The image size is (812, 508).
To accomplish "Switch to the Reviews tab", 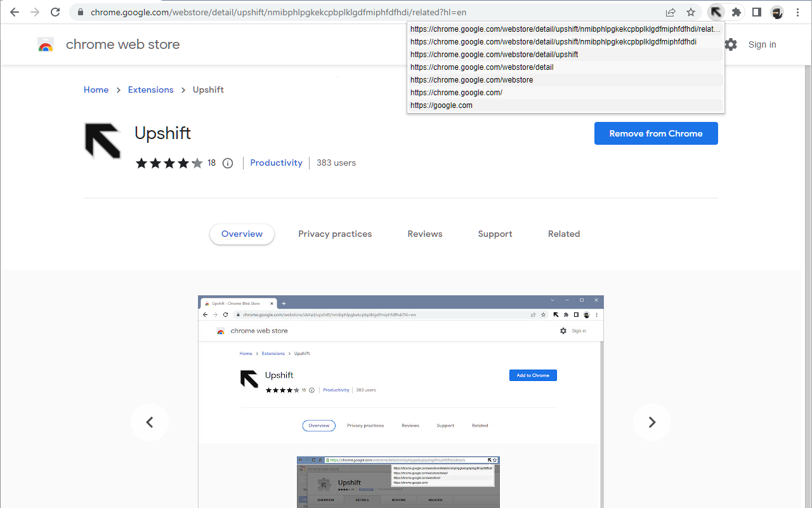I will click(424, 234).
